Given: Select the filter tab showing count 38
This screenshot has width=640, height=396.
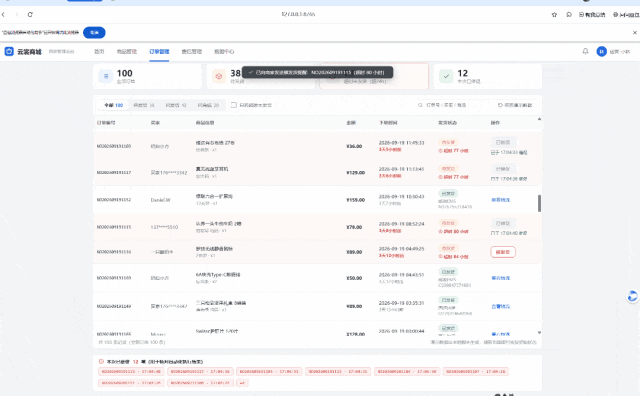Looking at the screenshot, I should coord(144,105).
